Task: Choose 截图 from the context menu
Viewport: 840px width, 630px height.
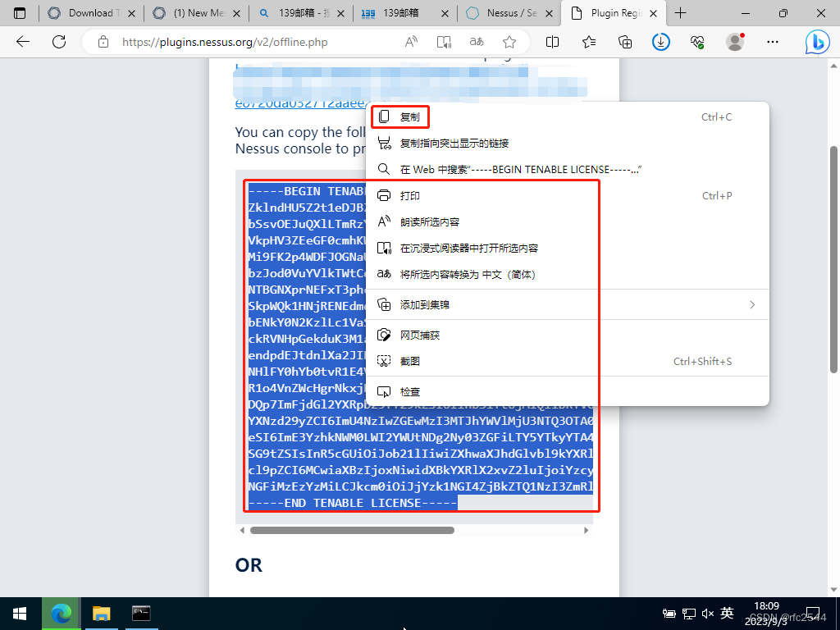Action: [x=568, y=361]
